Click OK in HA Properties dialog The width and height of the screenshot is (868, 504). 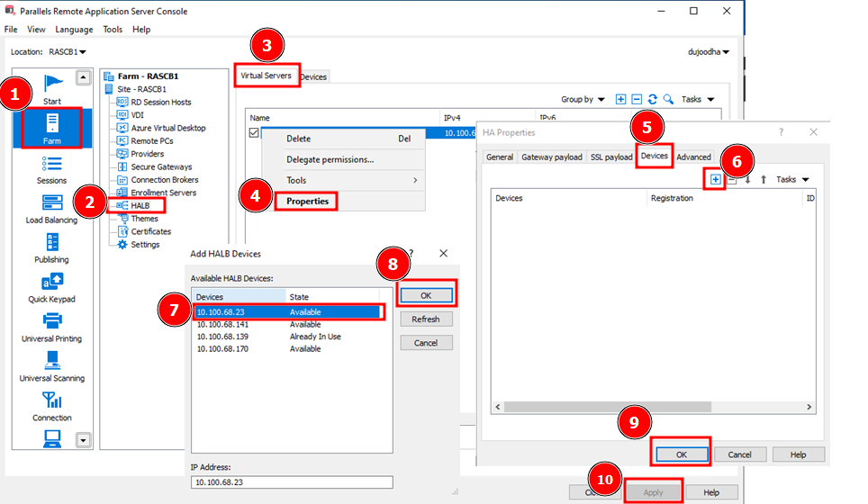(x=682, y=454)
